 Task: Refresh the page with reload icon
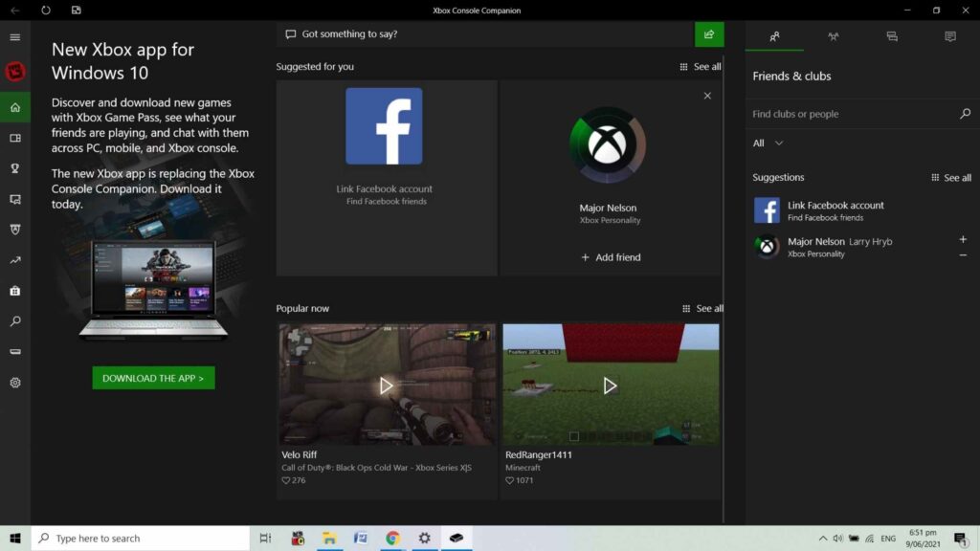pyautogui.click(x=46, y=10)
